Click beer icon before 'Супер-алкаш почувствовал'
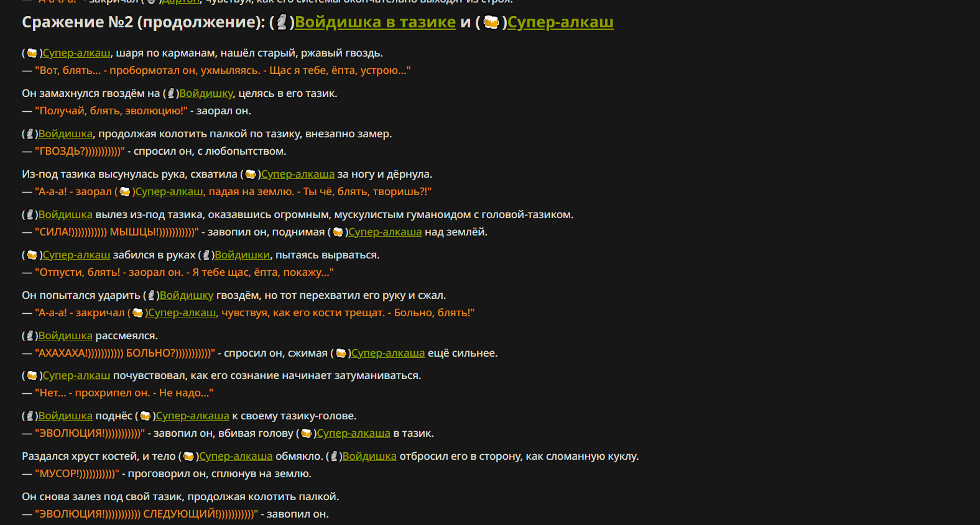Screen dimensions: 980x525 click(32, 376)
